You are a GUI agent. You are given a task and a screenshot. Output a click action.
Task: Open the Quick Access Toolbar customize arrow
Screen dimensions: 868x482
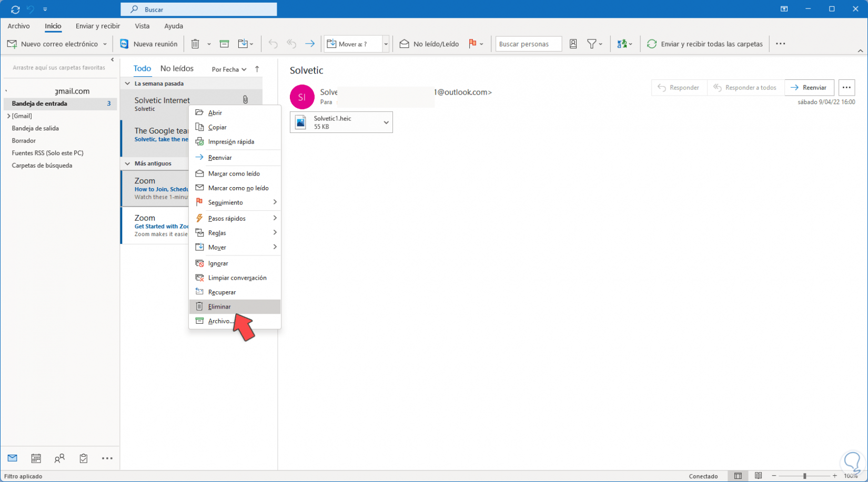pos(45,9)
